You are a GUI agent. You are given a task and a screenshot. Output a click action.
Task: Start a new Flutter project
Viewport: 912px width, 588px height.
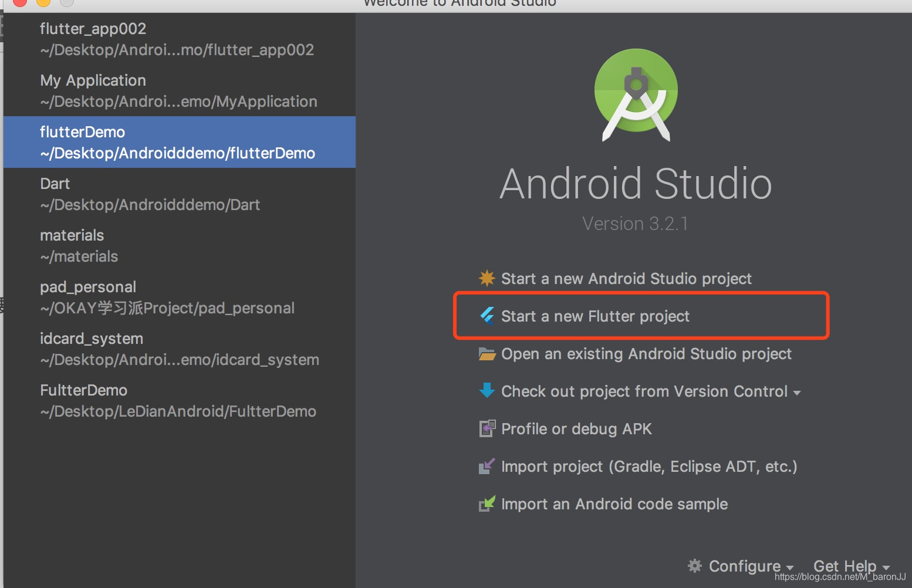pos(595,316)
